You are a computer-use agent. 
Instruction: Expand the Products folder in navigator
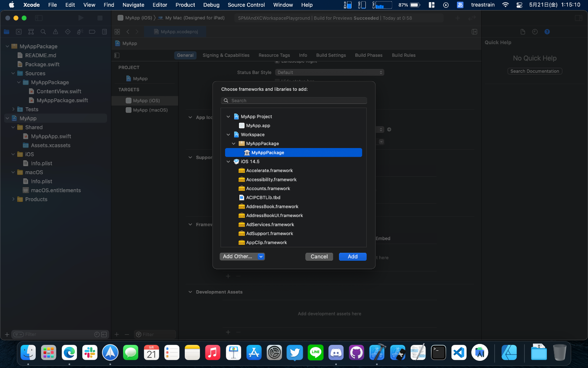point(13,199)
